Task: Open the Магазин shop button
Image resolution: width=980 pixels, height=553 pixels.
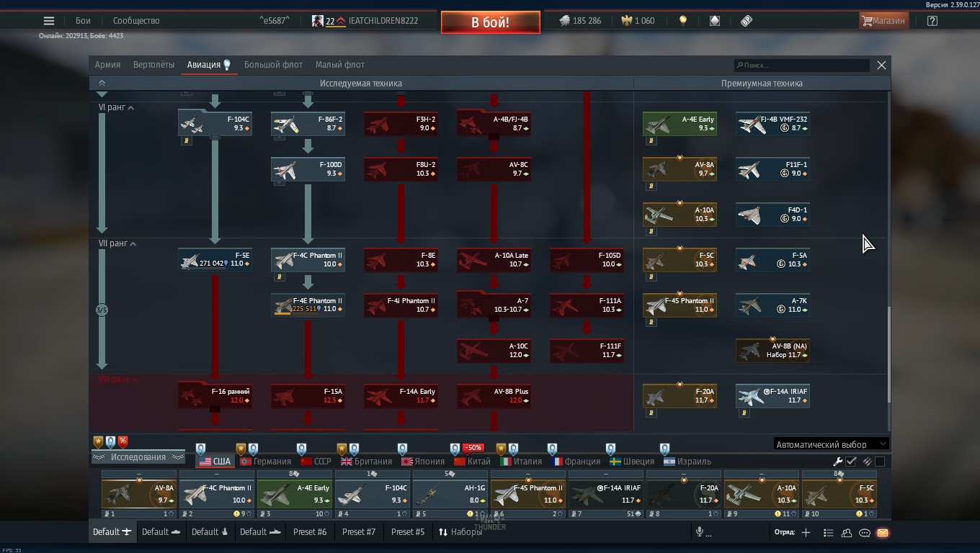Action: tap(883, 21)
